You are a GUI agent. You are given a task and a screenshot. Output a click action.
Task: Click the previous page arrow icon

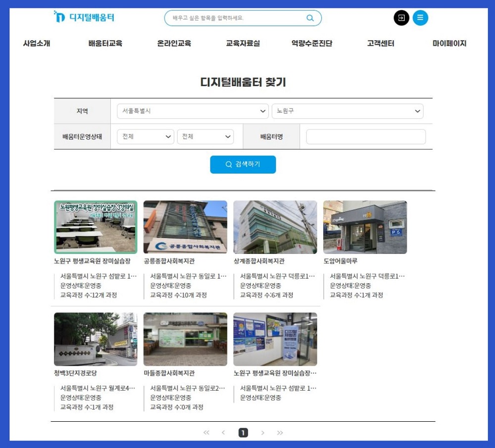pos(223,433)
